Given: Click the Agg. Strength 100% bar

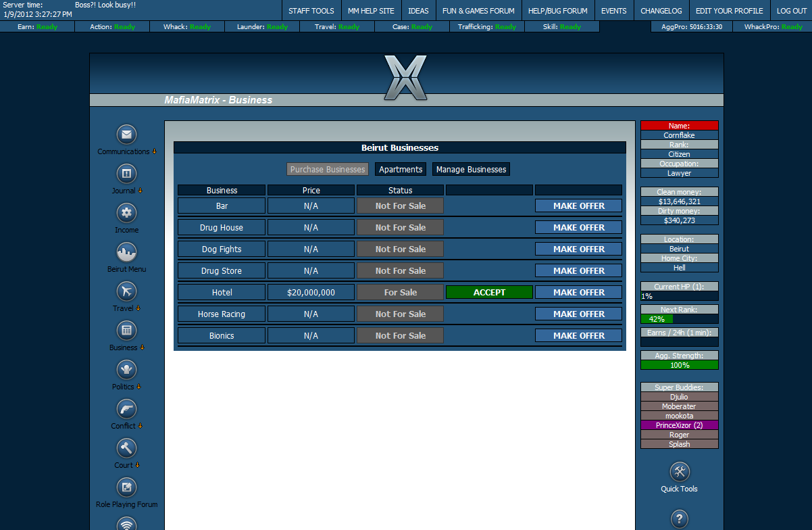Looking at the screenshot, I should click(x=680, y=365).
